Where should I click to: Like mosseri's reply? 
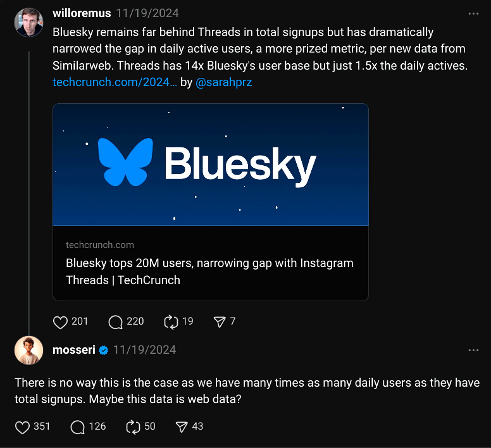point(22,427)
